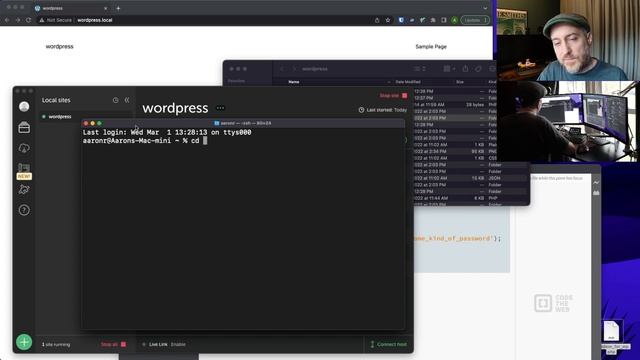Open Local sites sidebar icon
640x360 pixels.
point(24,128)
